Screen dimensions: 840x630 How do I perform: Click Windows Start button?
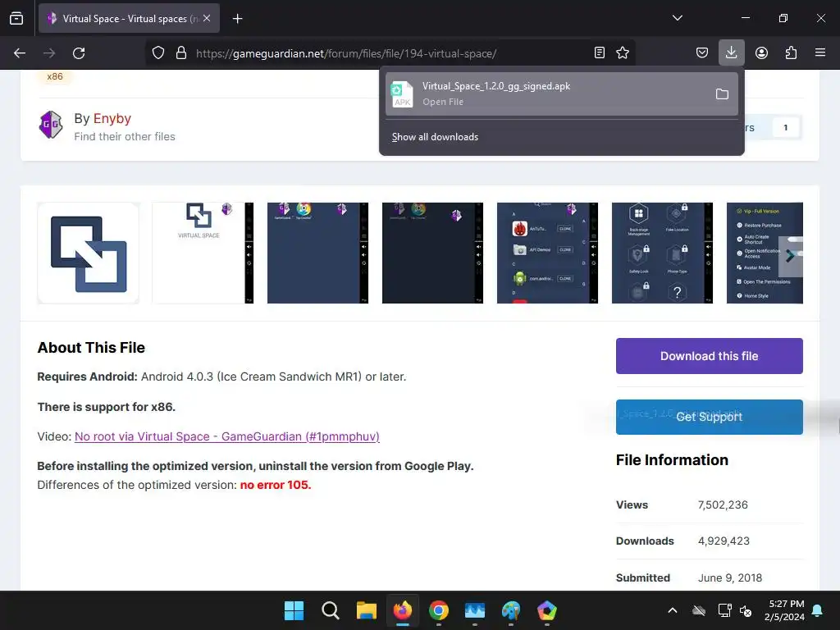click(x=294, y=610)
